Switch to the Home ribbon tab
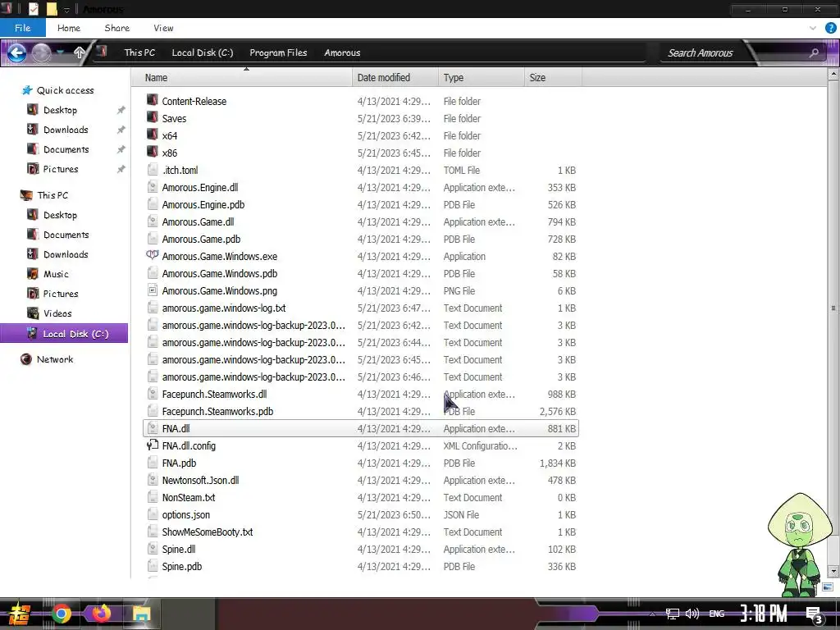This screenshot has width=840, height=630. point(69,28)
